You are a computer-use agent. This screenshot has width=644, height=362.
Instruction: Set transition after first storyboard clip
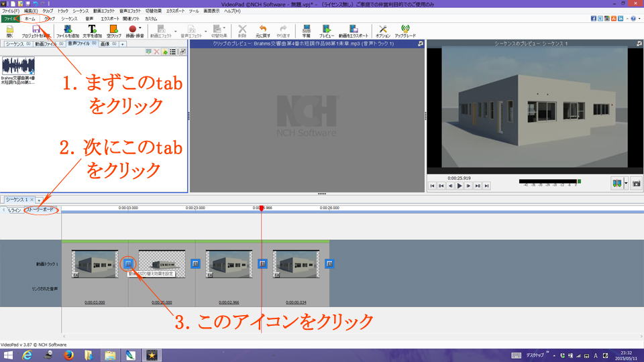pos(129,263)
